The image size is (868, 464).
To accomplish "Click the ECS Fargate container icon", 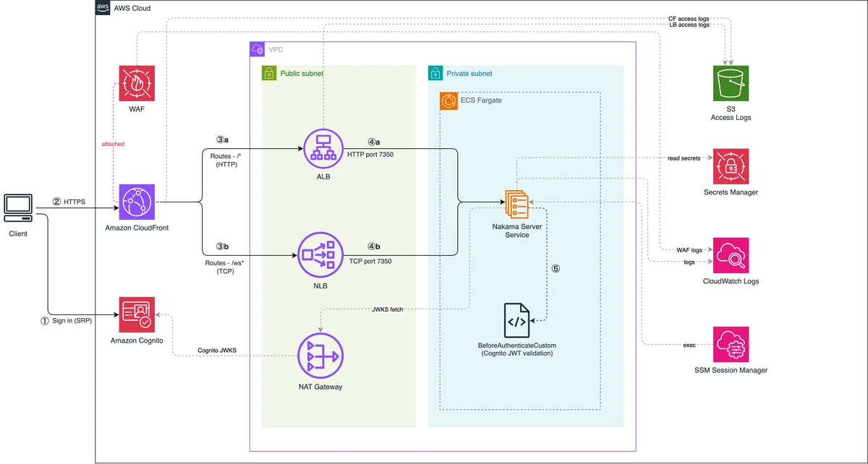I will coord(448,100).
